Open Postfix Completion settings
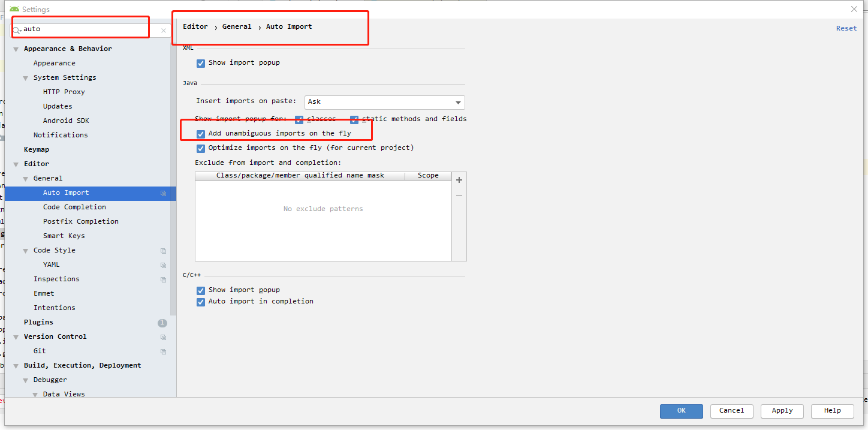Viewport: 868px width, 430px height. [x=81, y=221]
